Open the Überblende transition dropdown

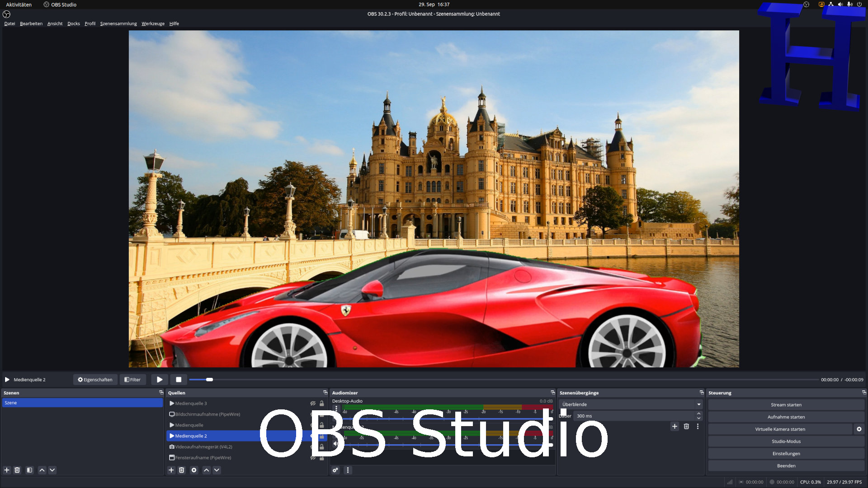coord(631,404)
